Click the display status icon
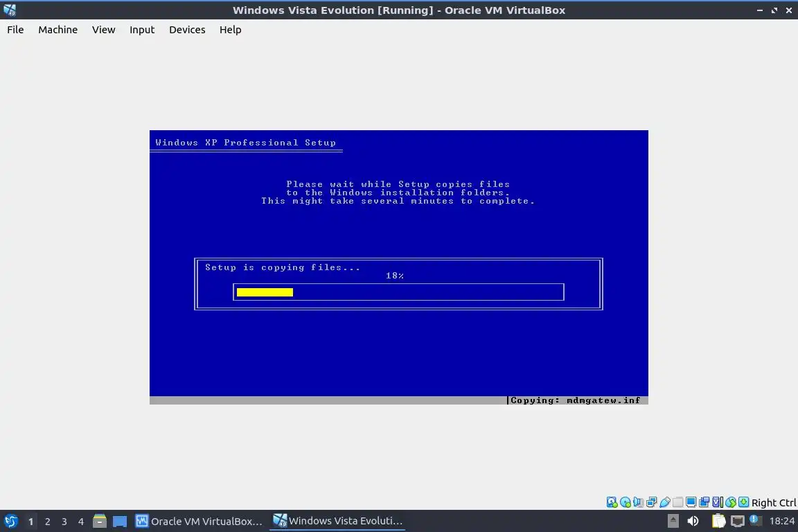 pos(691,502)
